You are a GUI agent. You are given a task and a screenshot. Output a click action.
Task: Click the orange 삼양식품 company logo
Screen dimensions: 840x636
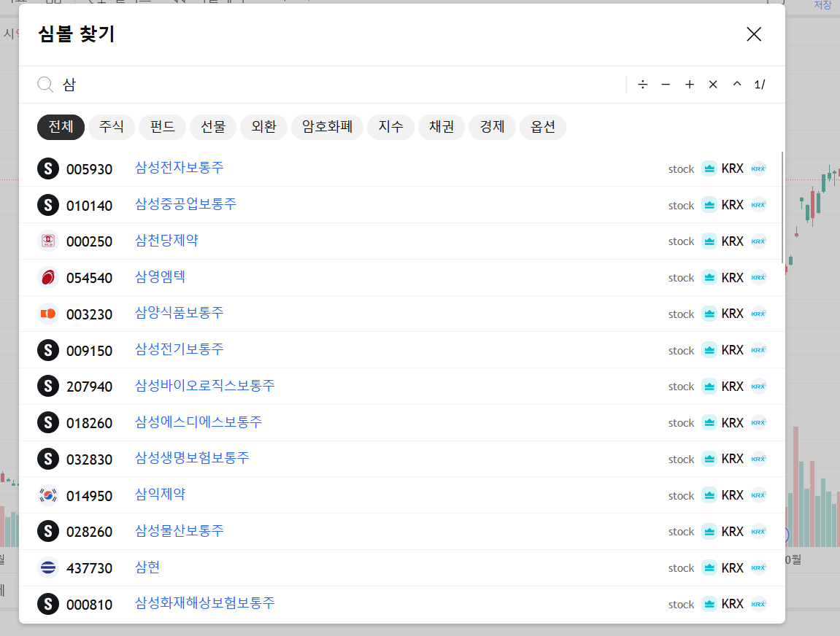click(x=47, y=314)
